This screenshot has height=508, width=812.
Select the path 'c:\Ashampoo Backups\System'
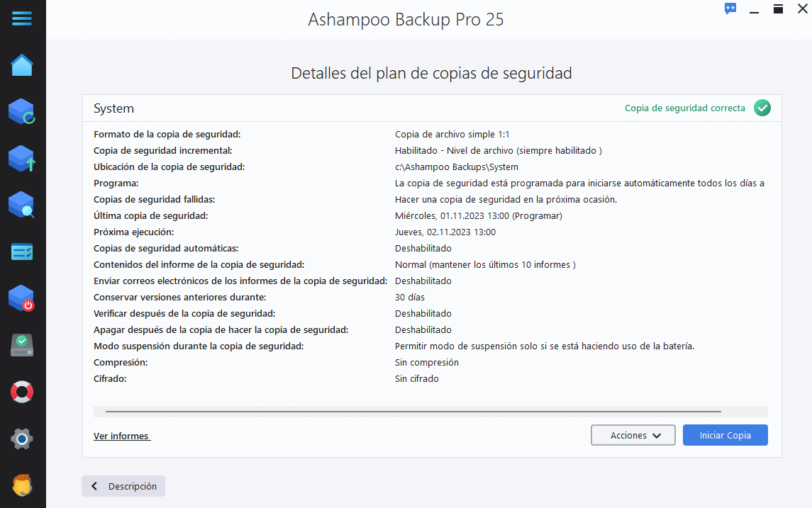pos(456,167)
